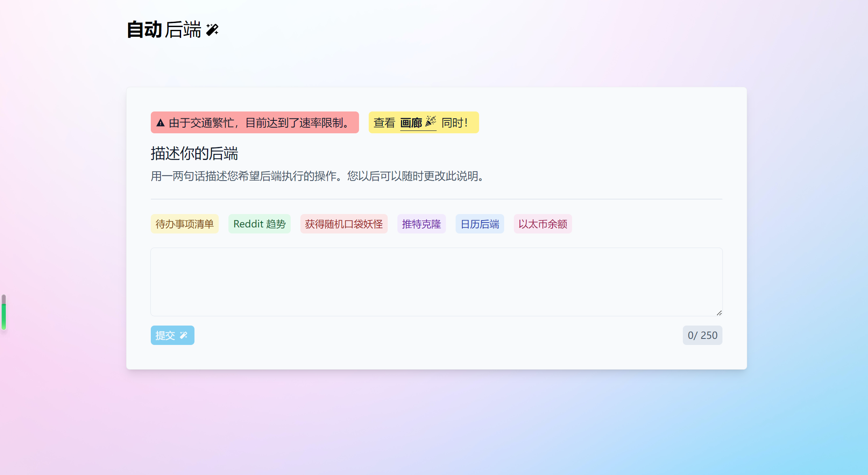
Task: Pick the 以太币余额 example chip
Action: 543,224
